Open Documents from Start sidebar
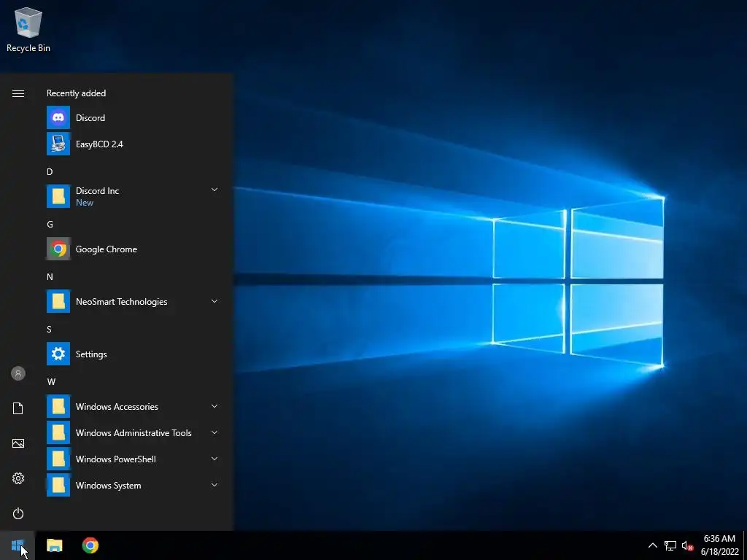Image resolution: width=747 pixels, height=560 pixels. (x=18, y=408)
